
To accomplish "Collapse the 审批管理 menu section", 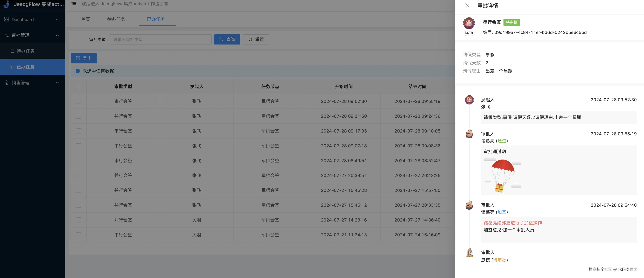I will (x=57, y=35).
